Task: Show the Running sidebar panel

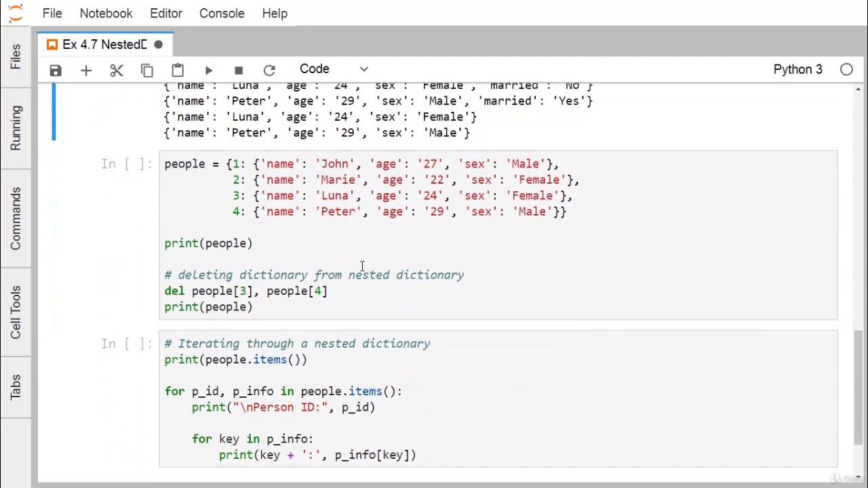Action: 16,128
